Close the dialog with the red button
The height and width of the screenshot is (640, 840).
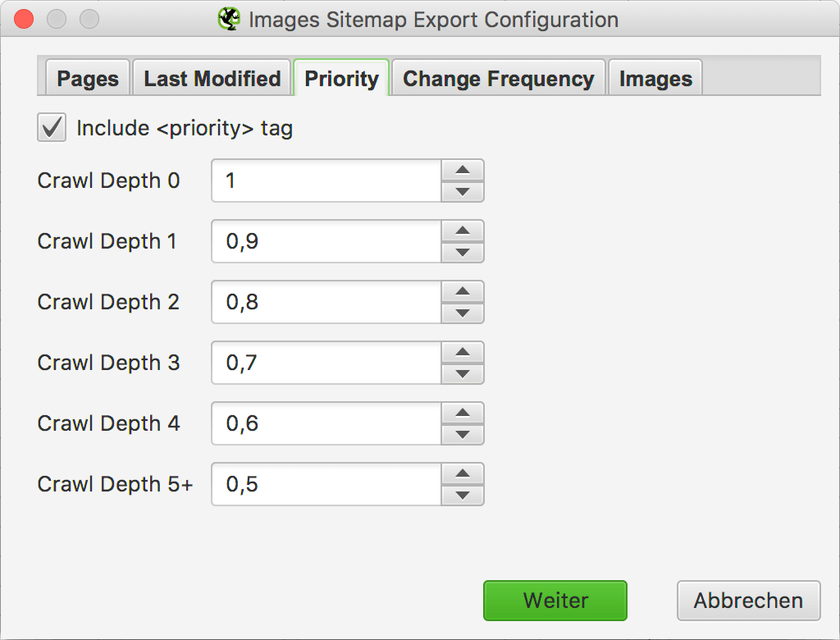pyautogui.click(x=24, y=20)
